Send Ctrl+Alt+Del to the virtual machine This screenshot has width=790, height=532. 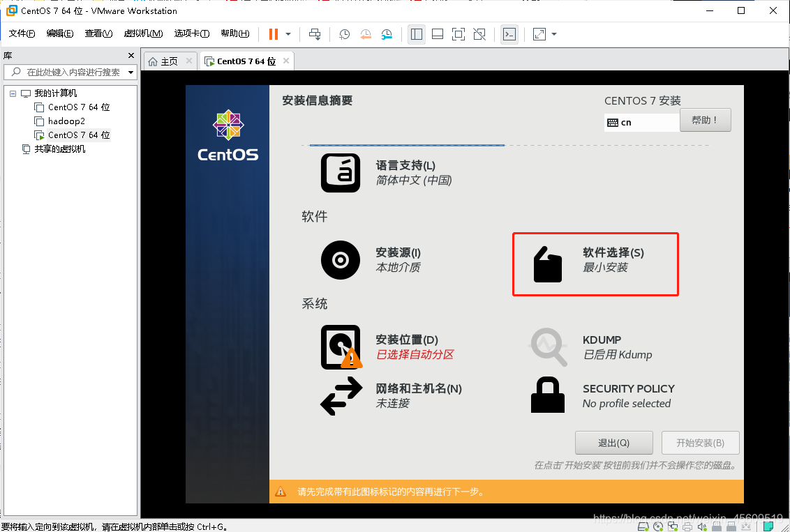[315, 33]
